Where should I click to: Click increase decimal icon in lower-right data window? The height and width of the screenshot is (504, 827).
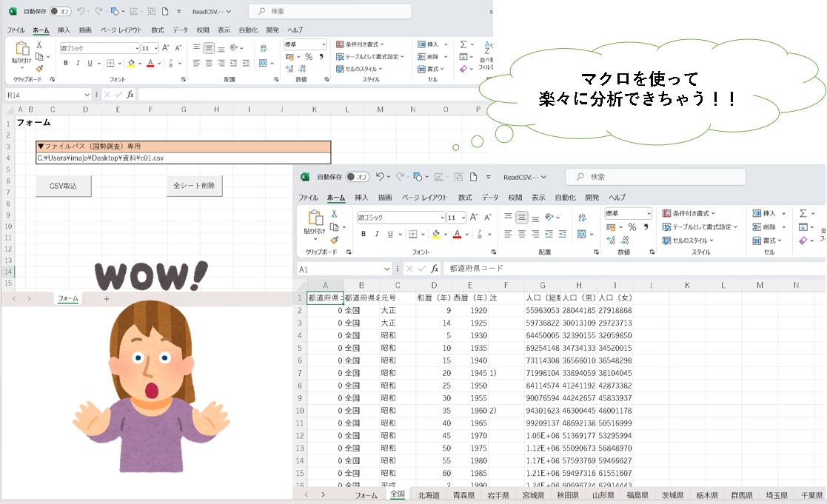(611, 241)
